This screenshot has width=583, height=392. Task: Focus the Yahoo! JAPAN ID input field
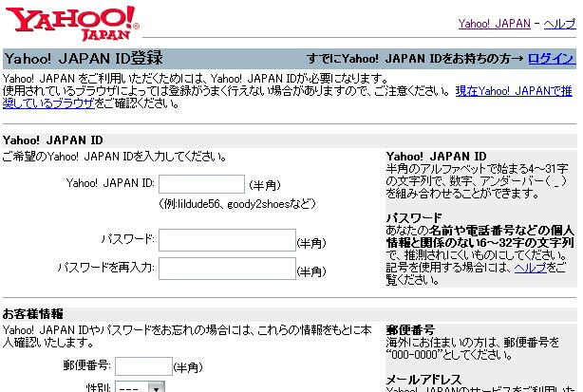[x=201, y=184]
